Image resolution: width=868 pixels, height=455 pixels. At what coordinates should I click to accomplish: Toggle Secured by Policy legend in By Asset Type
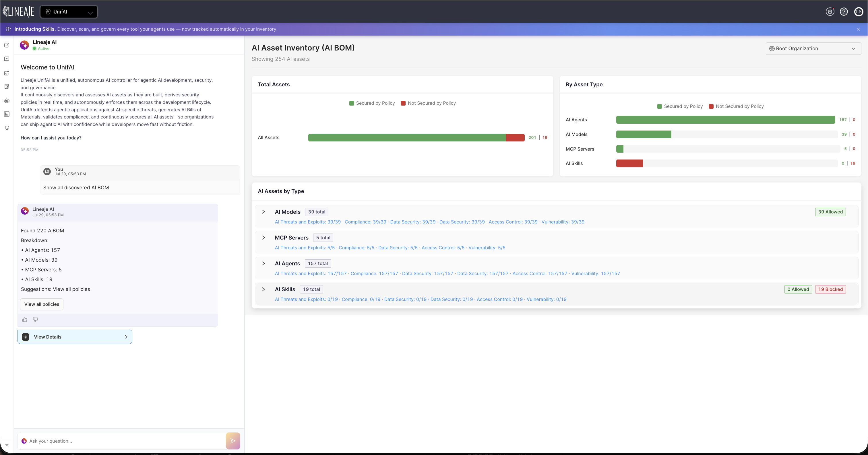pyautogui.click(x=680, y=106)
